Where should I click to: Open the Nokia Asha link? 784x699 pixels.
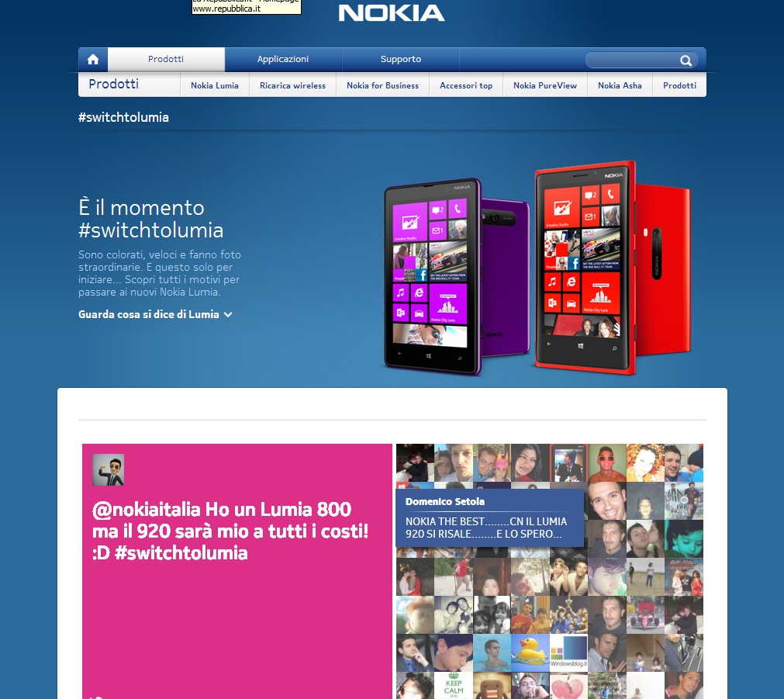[620, 85]
